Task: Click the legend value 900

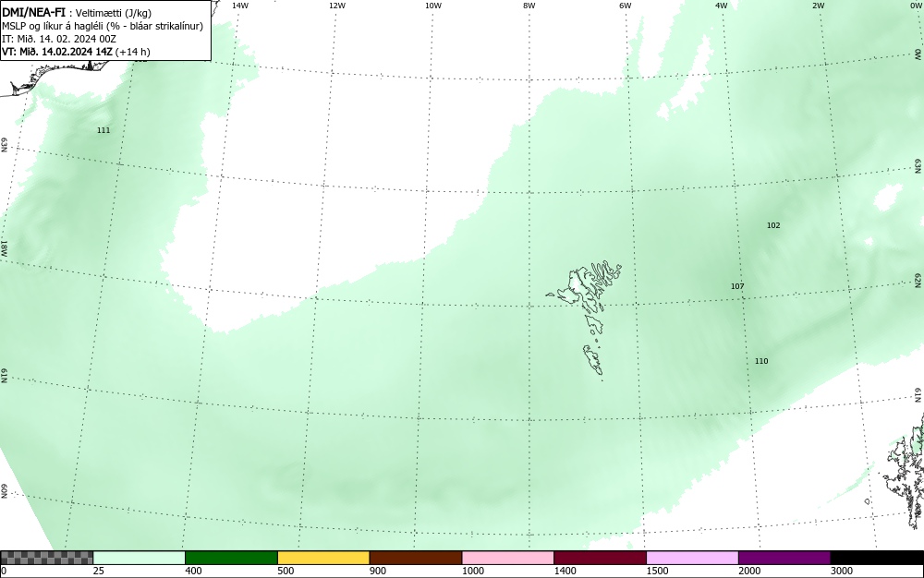Action: click(x=378, y=571)
